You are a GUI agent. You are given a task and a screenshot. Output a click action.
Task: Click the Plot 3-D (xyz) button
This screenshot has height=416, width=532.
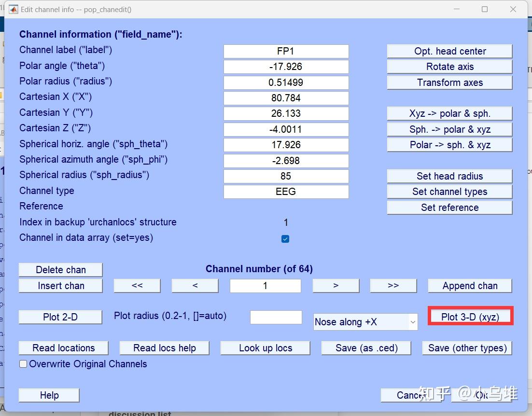click(470, 316)
